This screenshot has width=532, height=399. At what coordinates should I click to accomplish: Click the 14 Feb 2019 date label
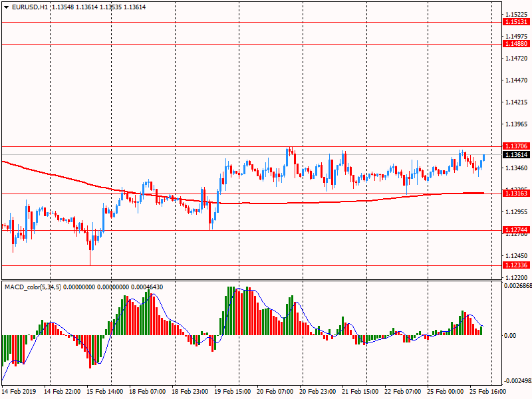[x=21, y=392]
